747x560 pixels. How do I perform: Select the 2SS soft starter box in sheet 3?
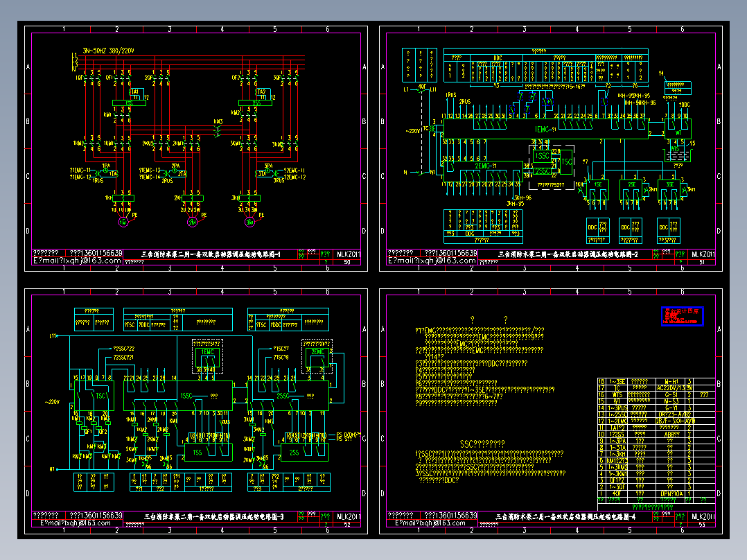[305, 453]
